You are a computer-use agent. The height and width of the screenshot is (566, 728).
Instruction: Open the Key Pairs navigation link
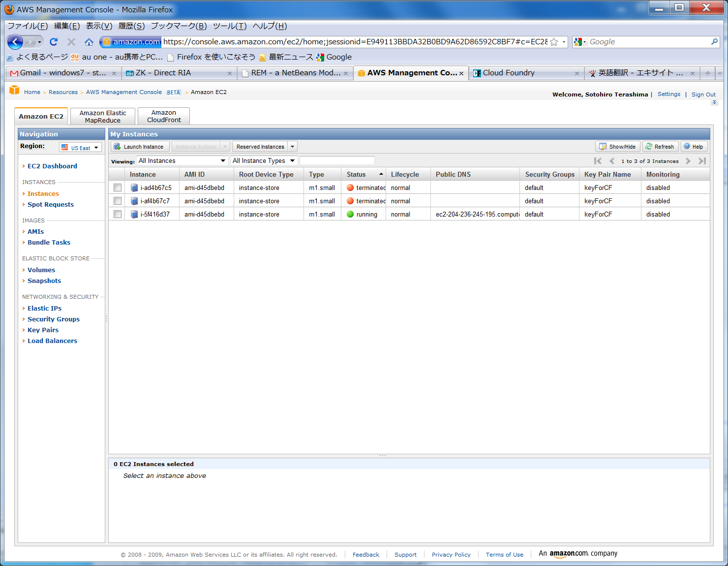point(43,330)
